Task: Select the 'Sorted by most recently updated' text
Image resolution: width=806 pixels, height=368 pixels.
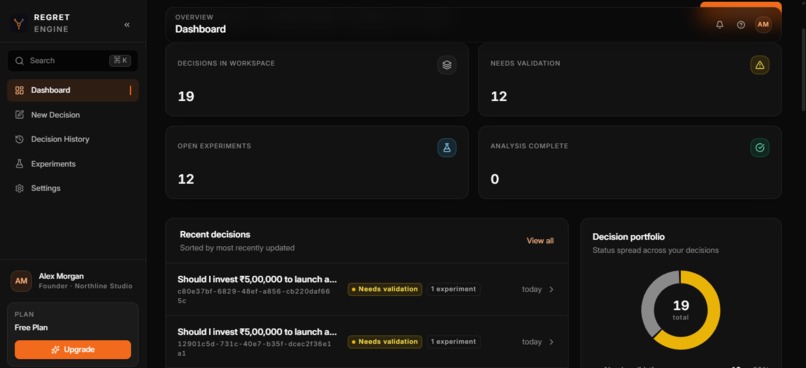Action: [237, 248]
